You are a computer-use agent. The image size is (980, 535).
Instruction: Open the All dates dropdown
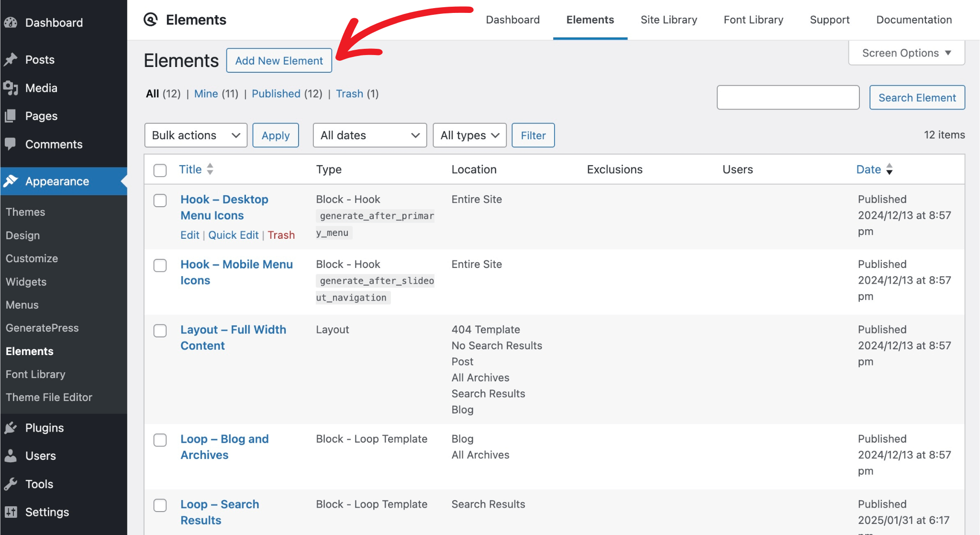[370, 135]
